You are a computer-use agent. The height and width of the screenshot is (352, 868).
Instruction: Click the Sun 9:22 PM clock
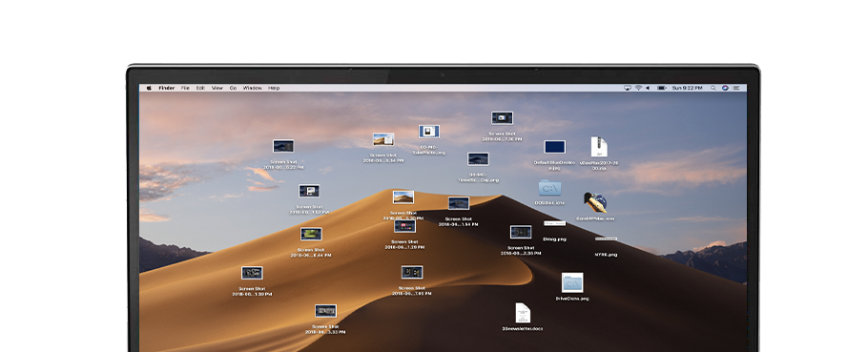click(687, 88)
